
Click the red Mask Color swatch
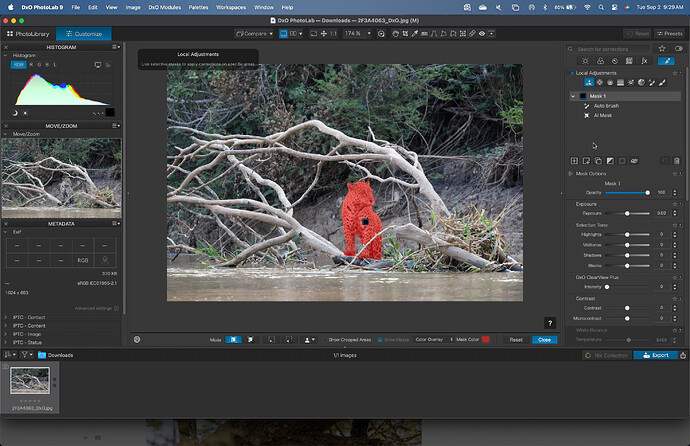tap(486, 340)
